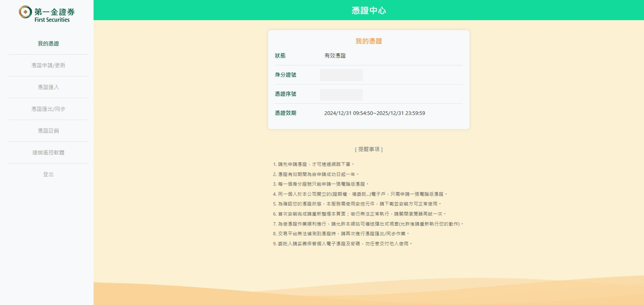Screen dimensions: 644x305
Task: Go to 憑證申請/更新 in the sidebar
Action: pyautogui.click(x=48, y=65)
